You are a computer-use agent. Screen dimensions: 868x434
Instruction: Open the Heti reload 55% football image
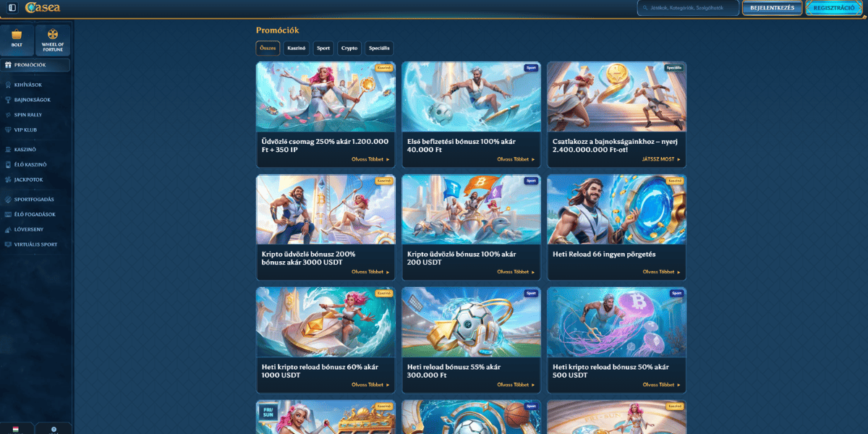coord(471,323)
